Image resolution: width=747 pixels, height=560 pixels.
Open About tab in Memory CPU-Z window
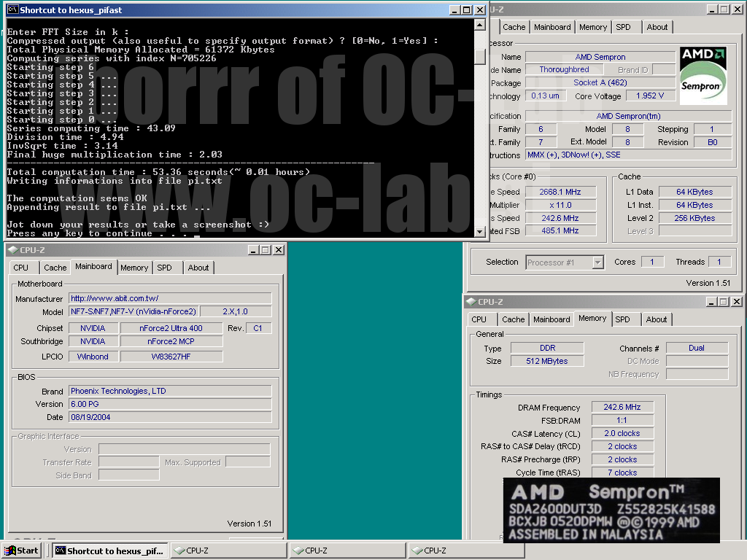click(x=657, y=319)
